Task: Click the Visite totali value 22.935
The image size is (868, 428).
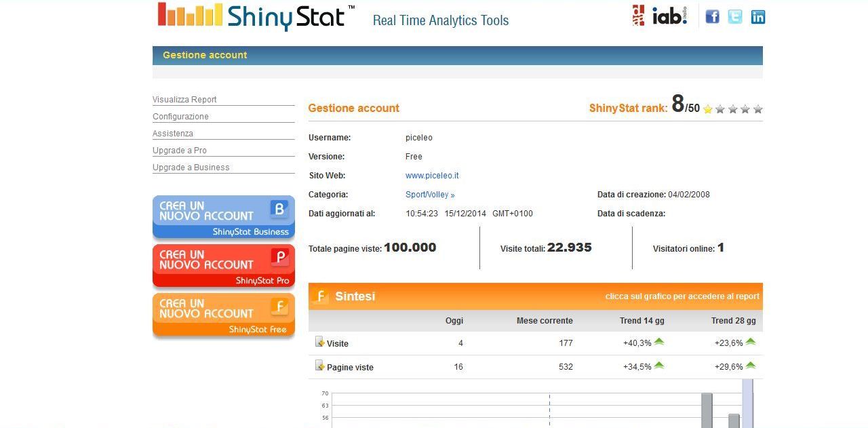Action: [570, 248]
